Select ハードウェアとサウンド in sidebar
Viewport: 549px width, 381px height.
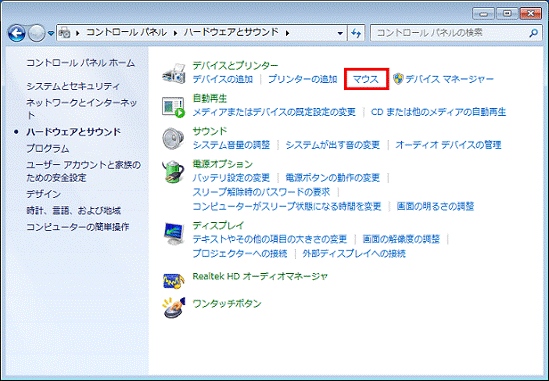[74, 132]
